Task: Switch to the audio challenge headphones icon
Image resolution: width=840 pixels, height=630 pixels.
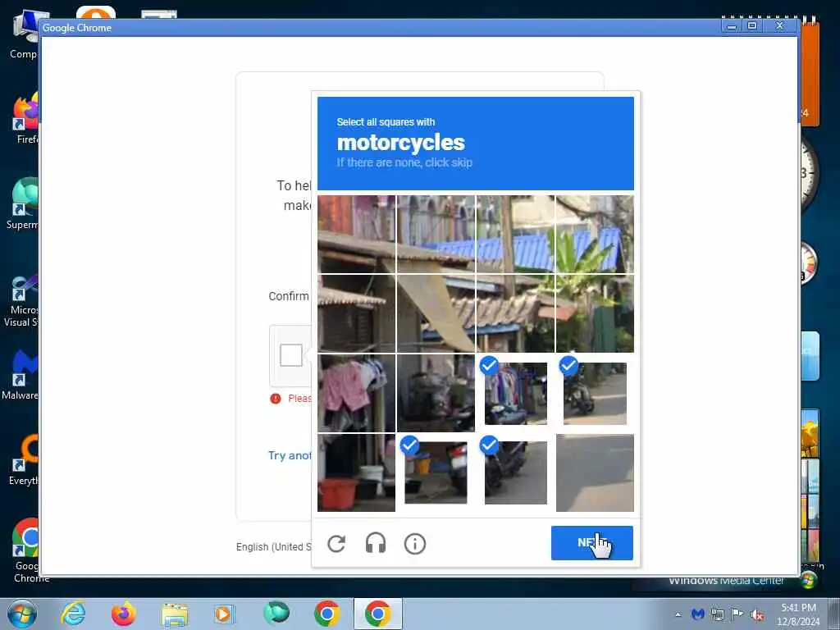Action: point(376,544)
